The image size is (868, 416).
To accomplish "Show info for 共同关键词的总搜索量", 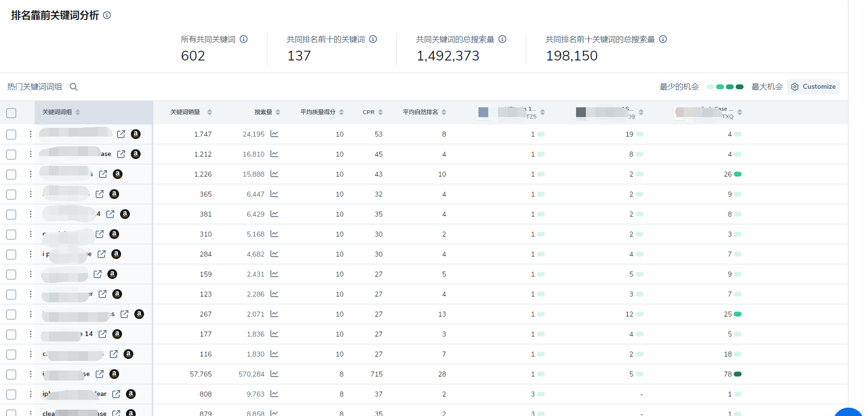I will tap(502, 39).
